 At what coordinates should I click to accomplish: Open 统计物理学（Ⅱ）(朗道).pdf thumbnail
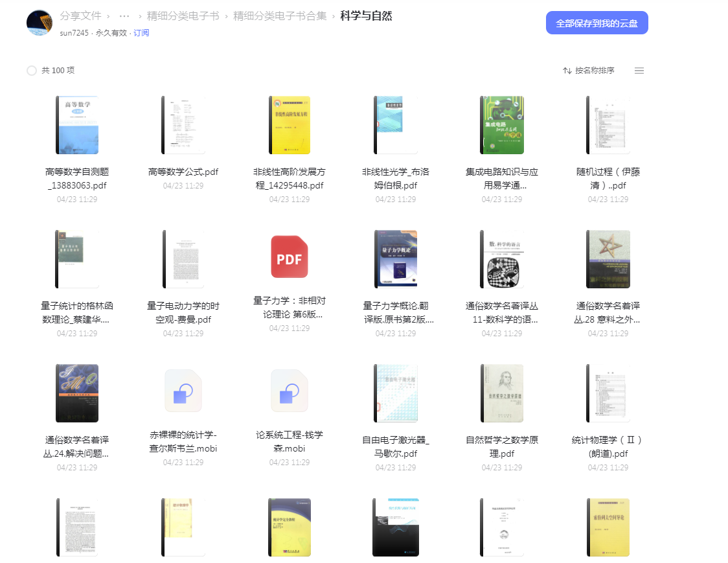[608, 393]
